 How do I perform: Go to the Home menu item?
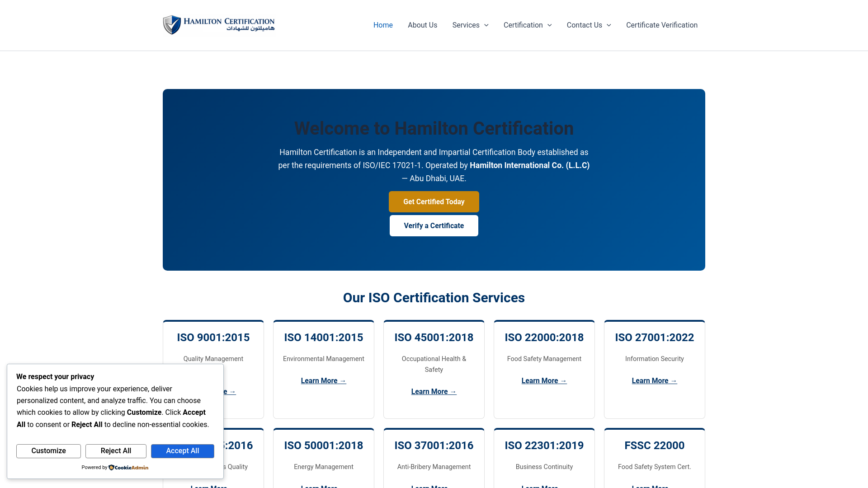tap(383, 25)
